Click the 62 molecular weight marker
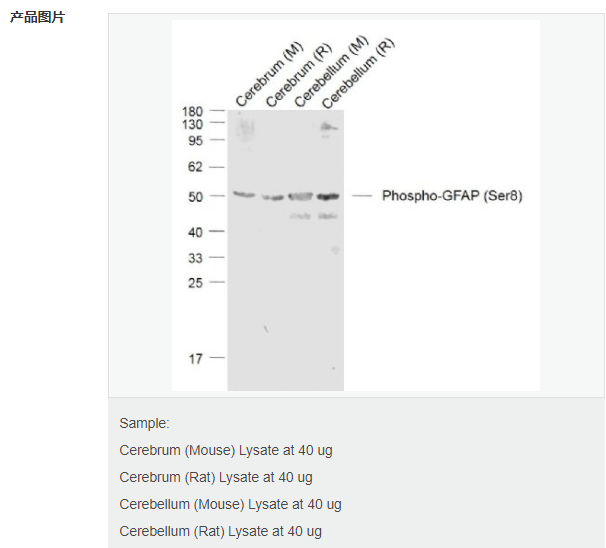Viewport: 606px width, 548px height. (195, 167)
